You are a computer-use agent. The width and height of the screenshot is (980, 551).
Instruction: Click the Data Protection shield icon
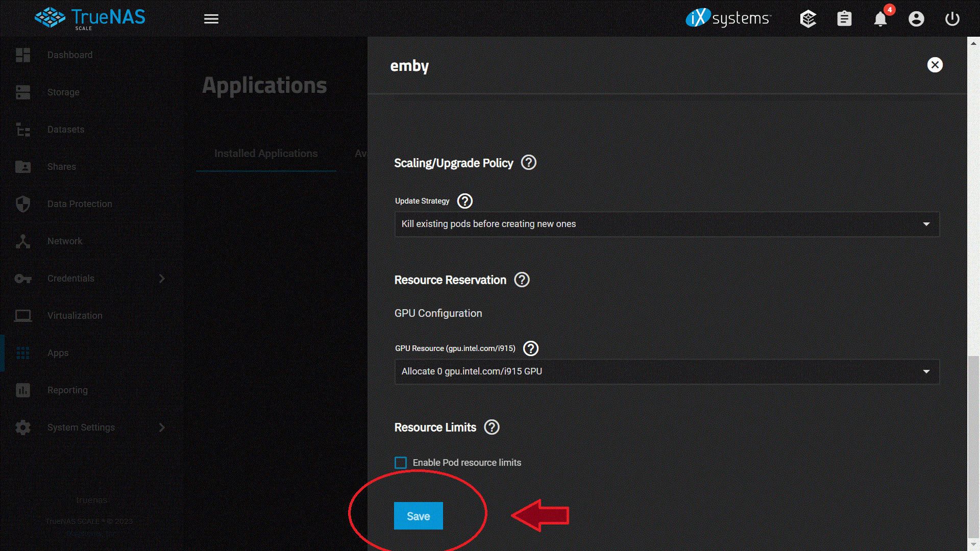[23, 204]
